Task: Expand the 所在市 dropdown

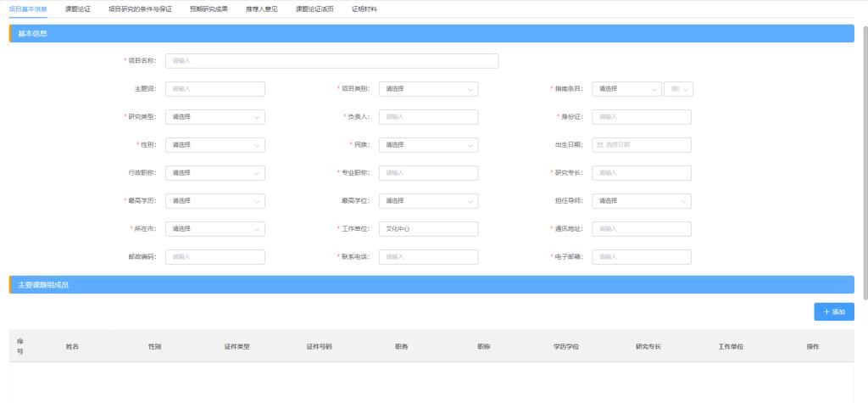Action: click(214, 229)
